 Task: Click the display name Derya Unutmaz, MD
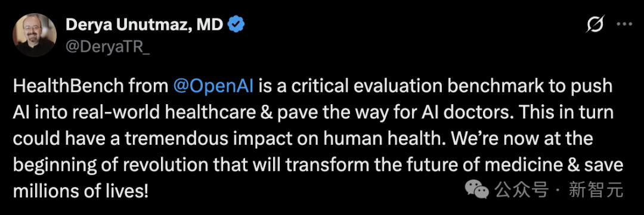(x=144, y=26)
